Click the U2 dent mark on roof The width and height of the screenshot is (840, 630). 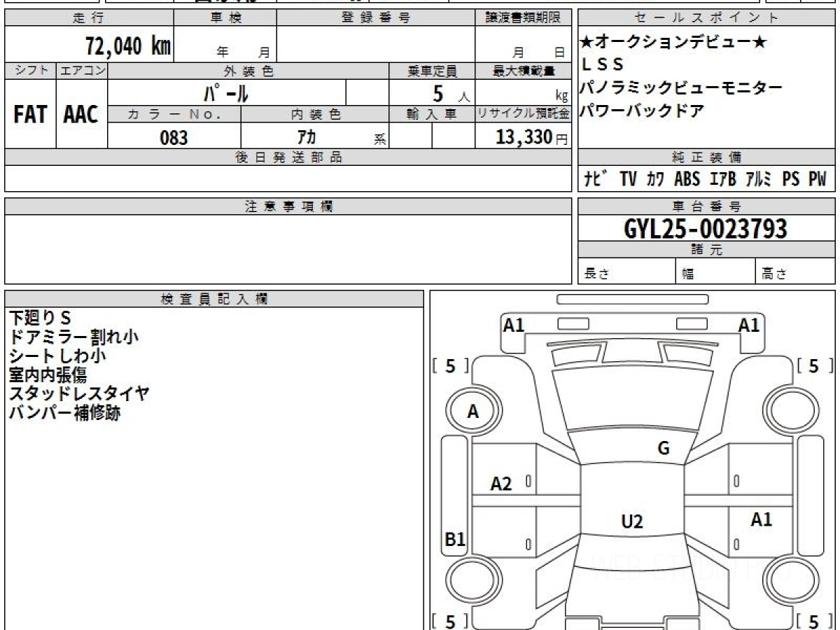pos(632,521)
